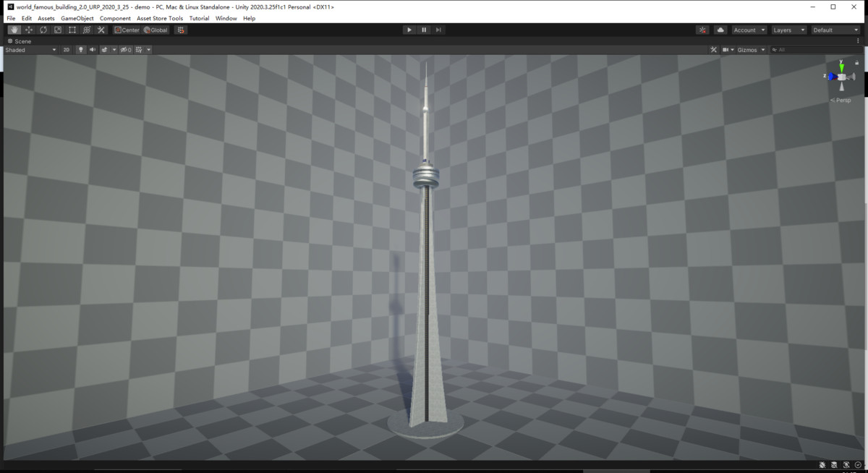Click the Center pivot toggle button

(x=127, y=30)
